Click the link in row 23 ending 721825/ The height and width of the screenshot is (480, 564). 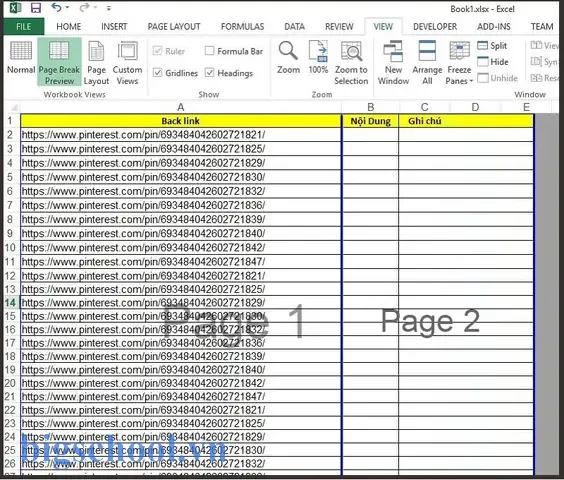(143, 424)
